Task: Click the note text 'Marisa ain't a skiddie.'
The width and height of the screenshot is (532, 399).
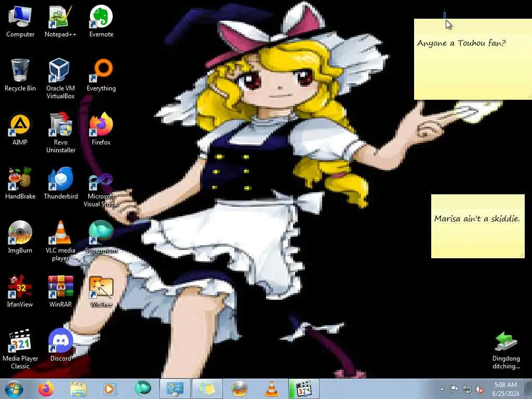Action: coord(477,219)
